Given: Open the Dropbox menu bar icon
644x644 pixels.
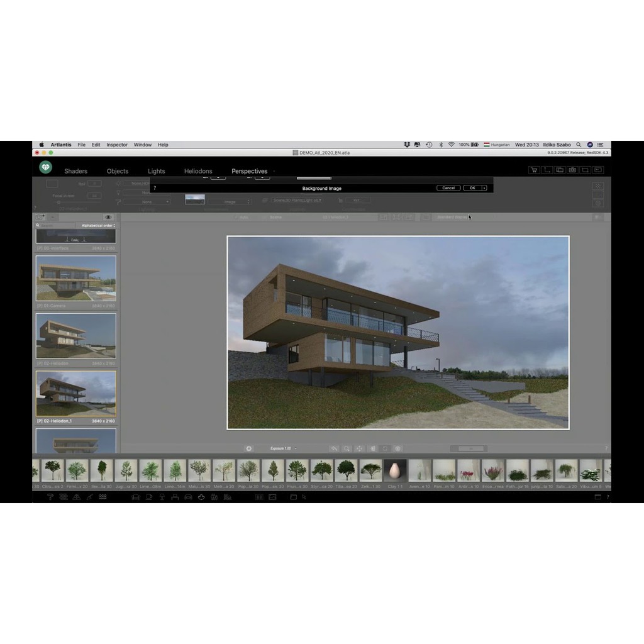Looking at the screenshot, I should pos(407,145).
